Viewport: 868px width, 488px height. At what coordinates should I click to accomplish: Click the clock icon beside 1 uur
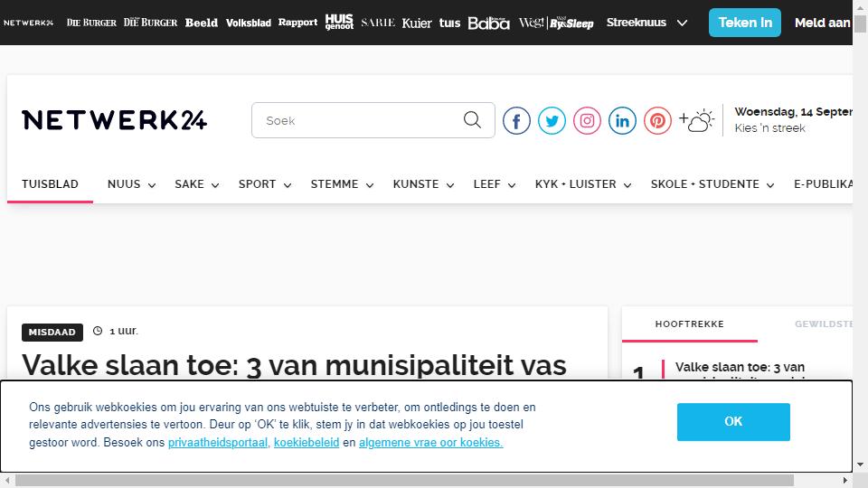pyautogui.click(x=98, y=331)
